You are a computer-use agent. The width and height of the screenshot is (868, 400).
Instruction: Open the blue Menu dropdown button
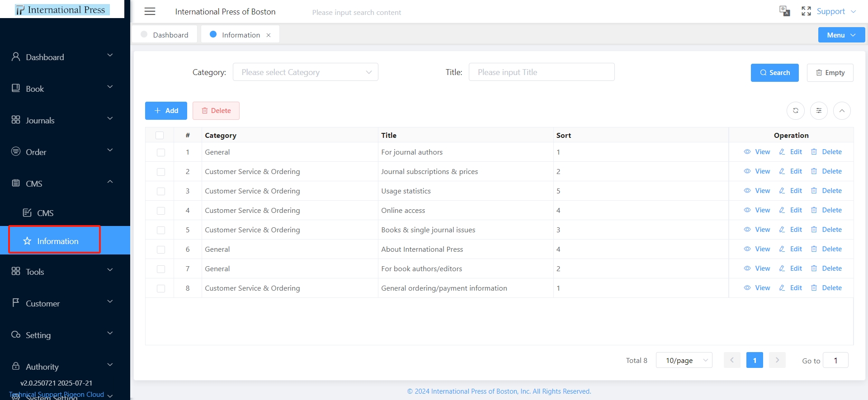[x=841, y=35]
